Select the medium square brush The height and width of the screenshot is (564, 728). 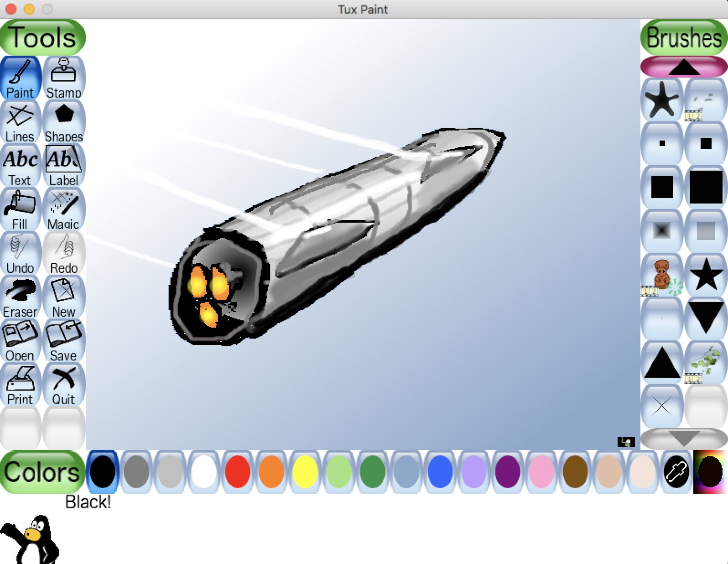(x=662, y=188)
